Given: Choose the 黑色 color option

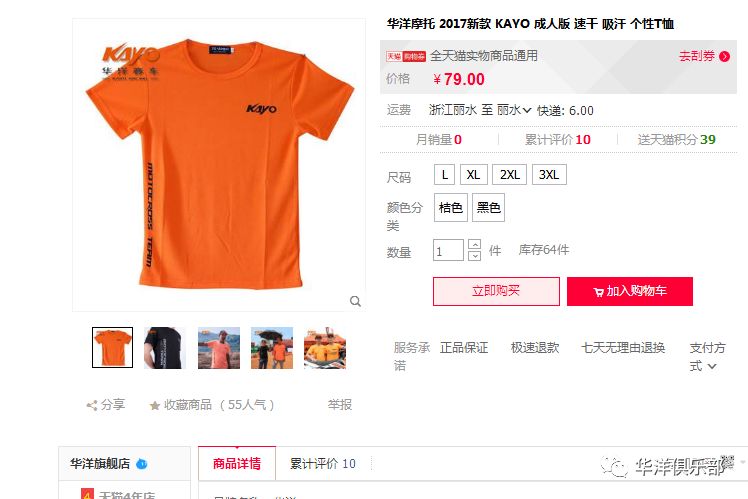Looking at the screenshot, I should pyautogui.click(x=488, y=208).
